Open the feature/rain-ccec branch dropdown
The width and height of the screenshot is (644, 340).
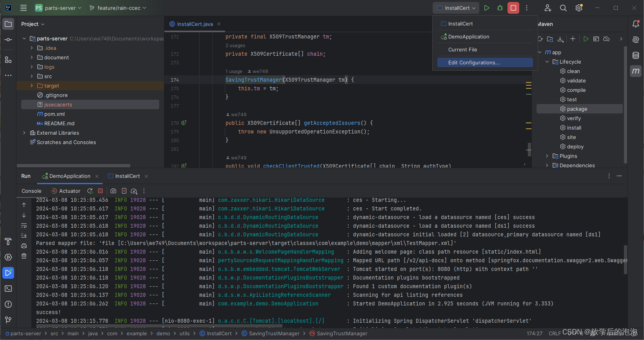point(118,8)
